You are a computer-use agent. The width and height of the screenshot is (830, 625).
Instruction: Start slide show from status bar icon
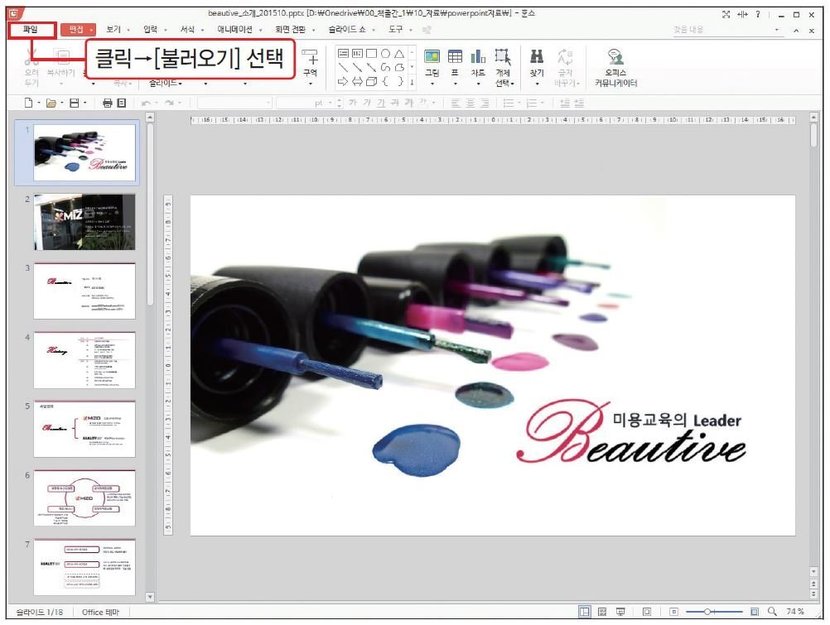pyautogui.click(x=620, y=612)
